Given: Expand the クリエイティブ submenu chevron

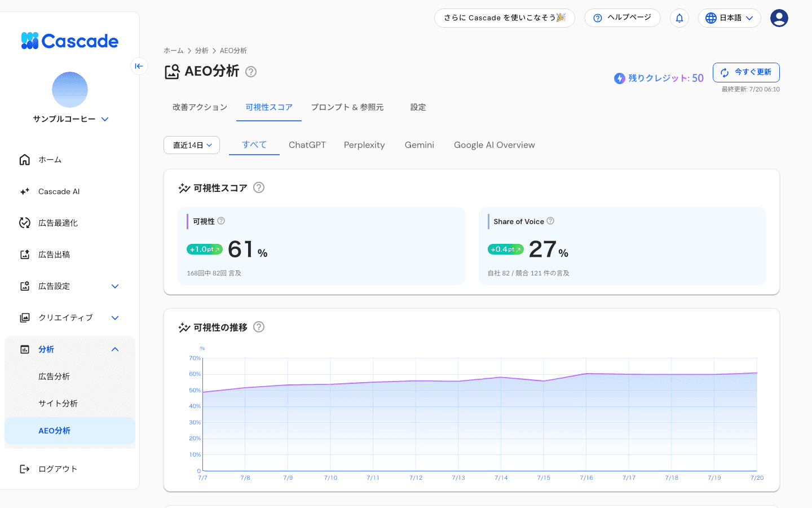Looking at the screenshot, I should click(x=115, y=318).
